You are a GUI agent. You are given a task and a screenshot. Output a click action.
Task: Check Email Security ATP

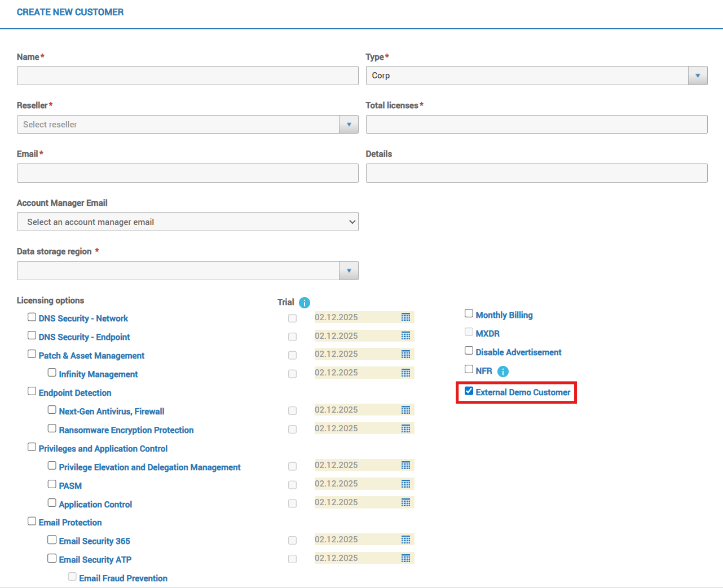pos(52,558)
